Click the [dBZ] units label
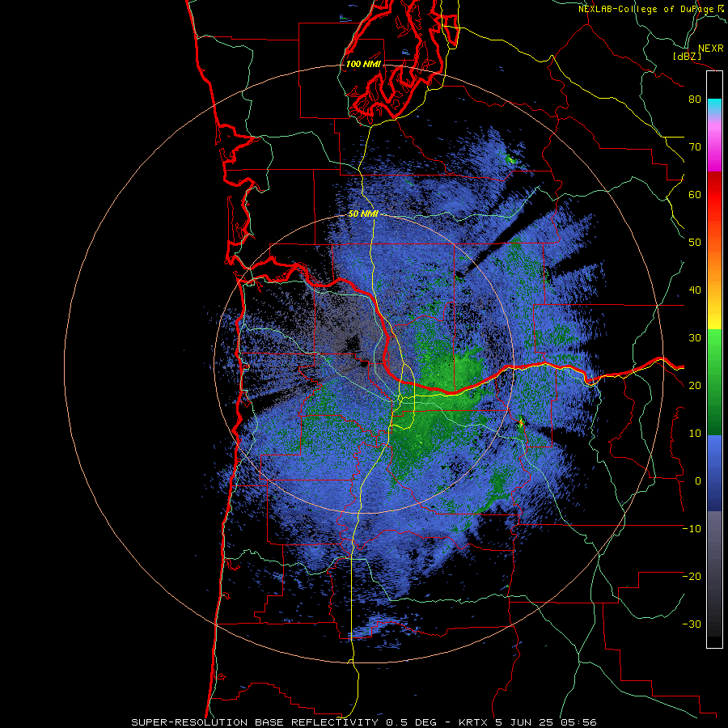 click(687, 56)
